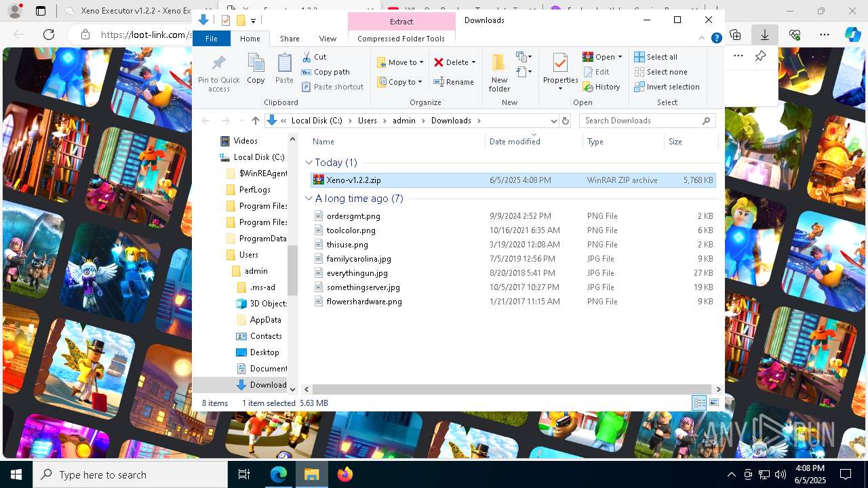
Task: Create a New folder
Action: coord(499,73)
